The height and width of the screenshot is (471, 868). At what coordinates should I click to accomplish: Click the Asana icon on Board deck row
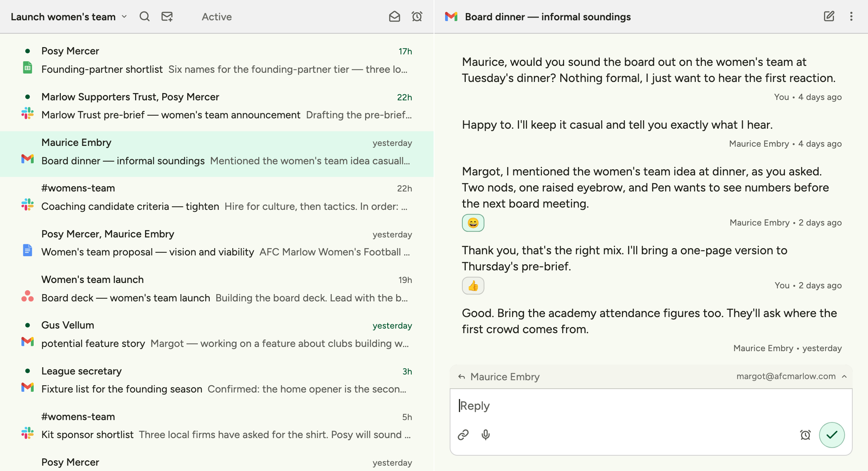28,296
